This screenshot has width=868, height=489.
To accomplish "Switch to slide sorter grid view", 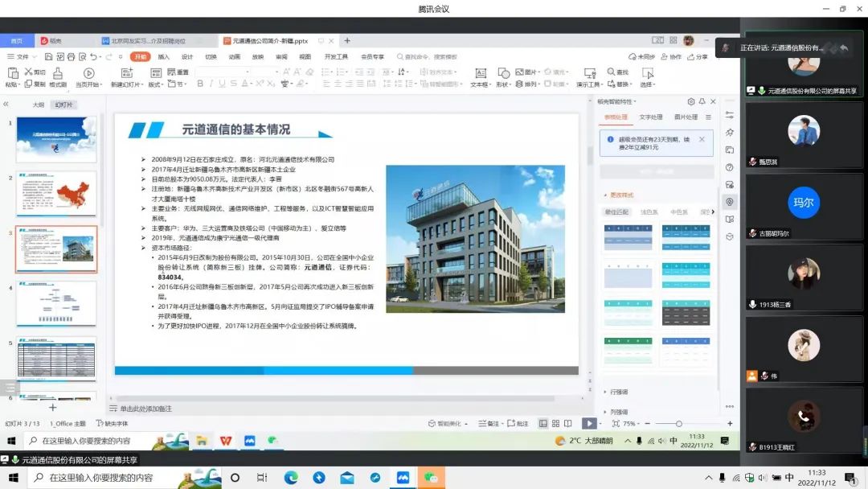I will (555, 423).
